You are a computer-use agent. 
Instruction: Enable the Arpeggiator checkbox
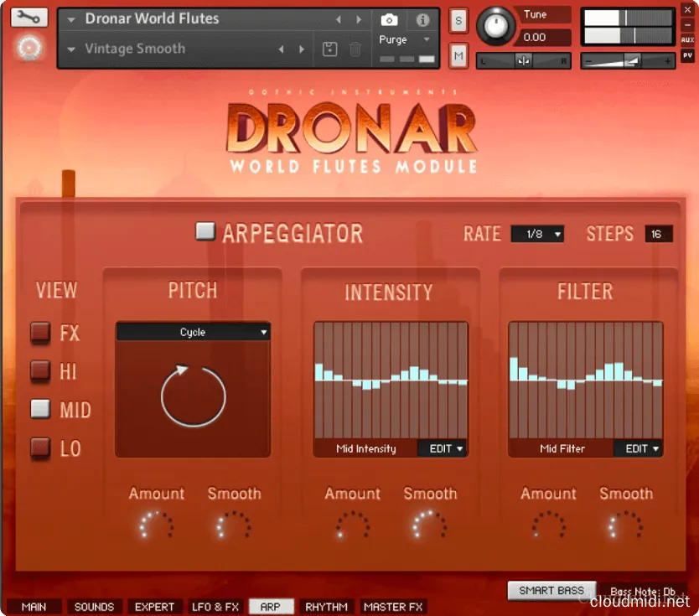click(x=205, y=232)
